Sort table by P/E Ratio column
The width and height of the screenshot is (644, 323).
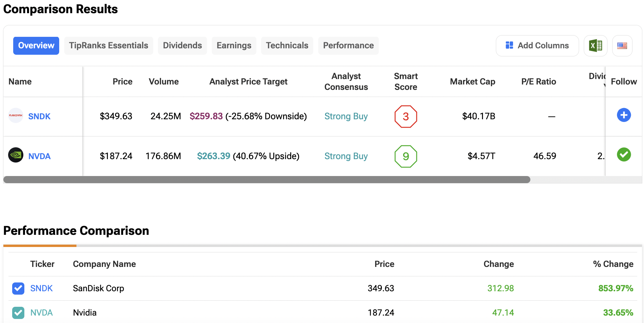pos(538,82)
